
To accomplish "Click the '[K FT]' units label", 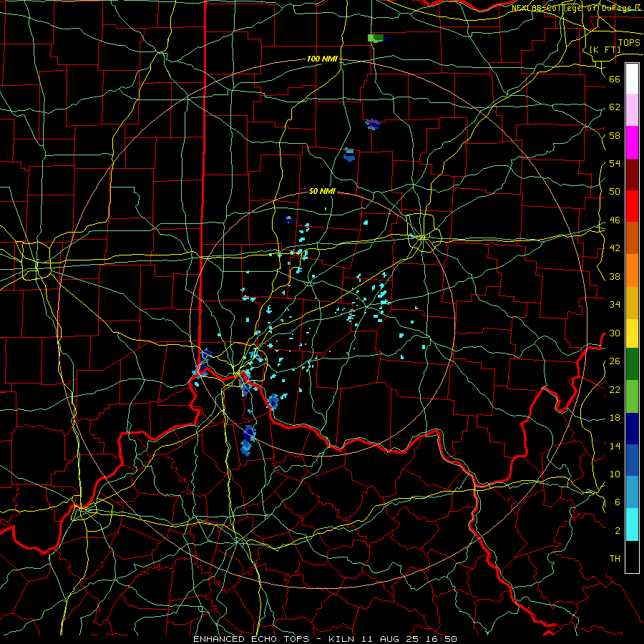I will [605, 49].
